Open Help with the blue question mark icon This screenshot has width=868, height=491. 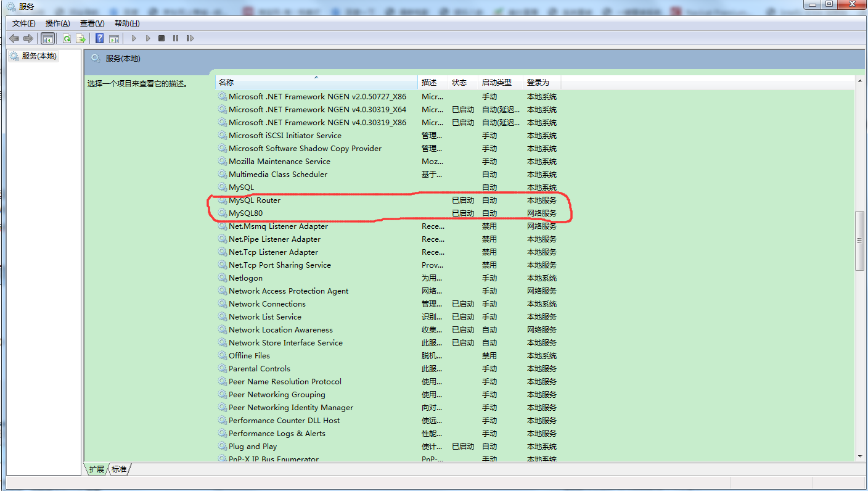[x=99, y=38]
